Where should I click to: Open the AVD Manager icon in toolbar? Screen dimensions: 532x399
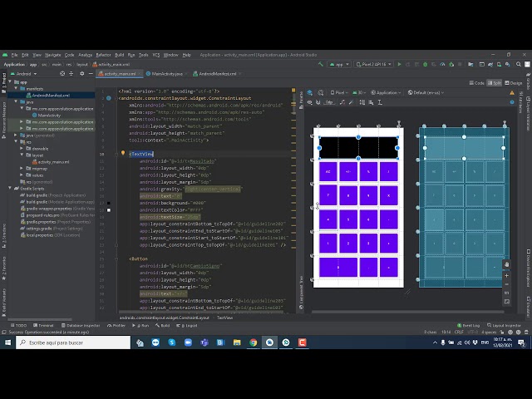click(499, 64)
